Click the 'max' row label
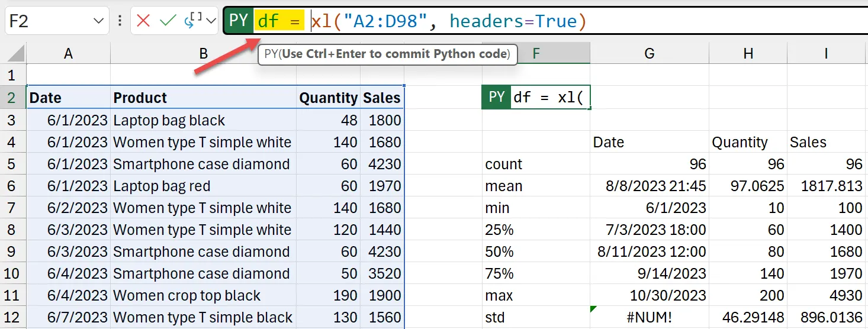 (536, 295)
